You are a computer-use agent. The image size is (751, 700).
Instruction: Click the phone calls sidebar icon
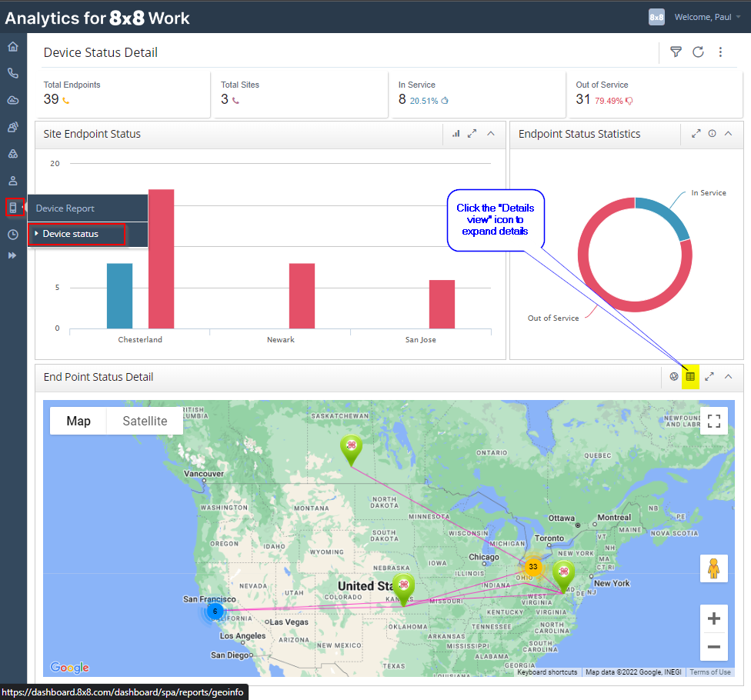pyautogui.click(x=13, y=74)
